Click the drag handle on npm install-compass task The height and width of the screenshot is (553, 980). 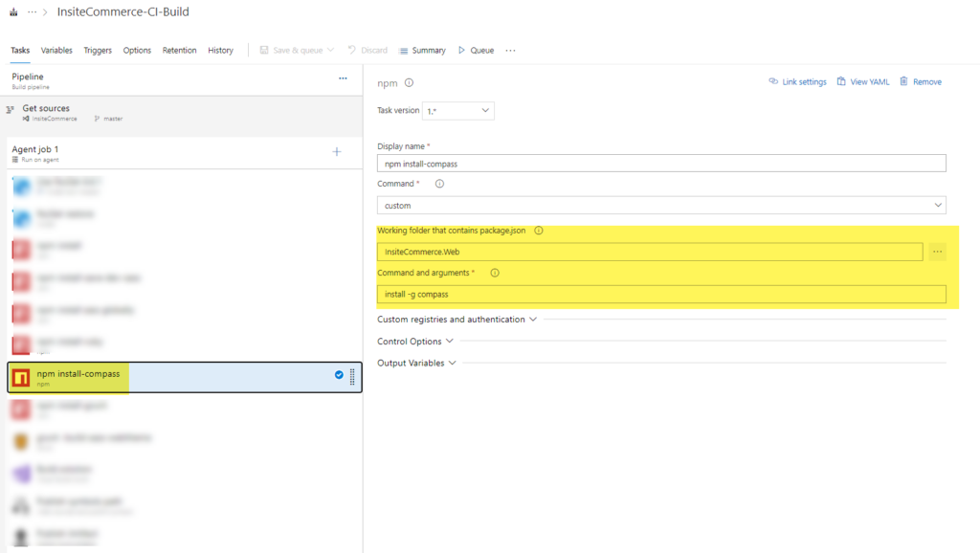(x=352, y=376)
